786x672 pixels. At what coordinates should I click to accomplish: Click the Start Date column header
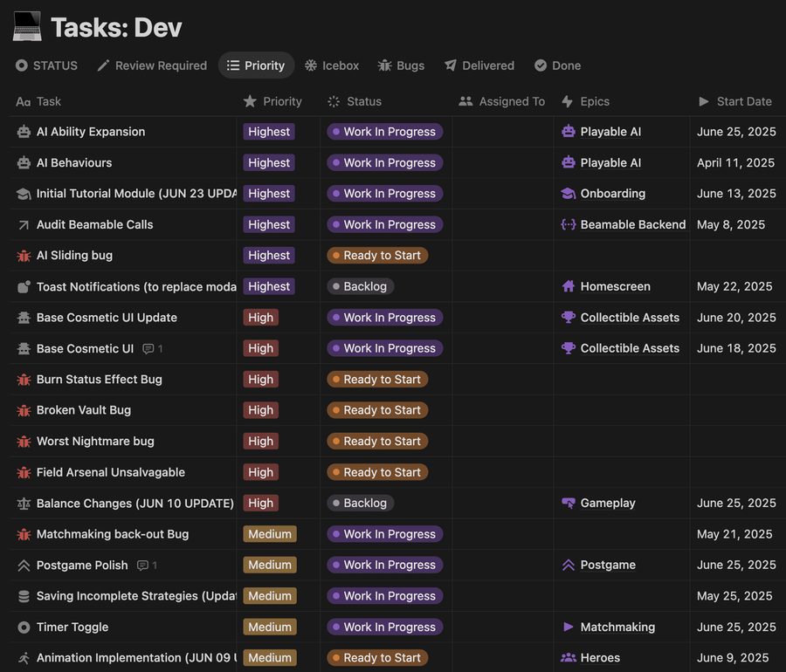734,101
